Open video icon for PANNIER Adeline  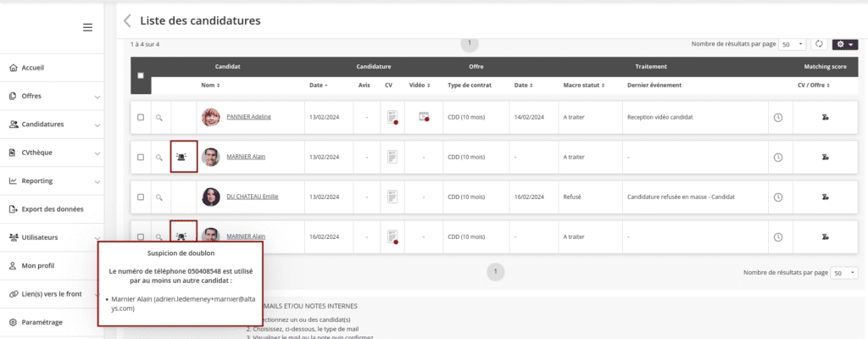423,117
